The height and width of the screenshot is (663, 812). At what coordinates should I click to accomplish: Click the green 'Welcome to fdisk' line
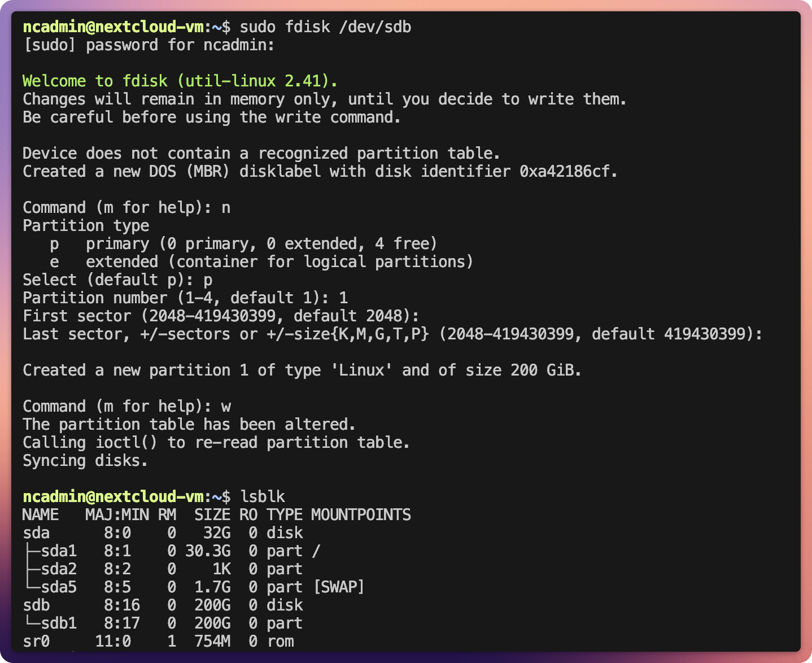pos(180,81)
